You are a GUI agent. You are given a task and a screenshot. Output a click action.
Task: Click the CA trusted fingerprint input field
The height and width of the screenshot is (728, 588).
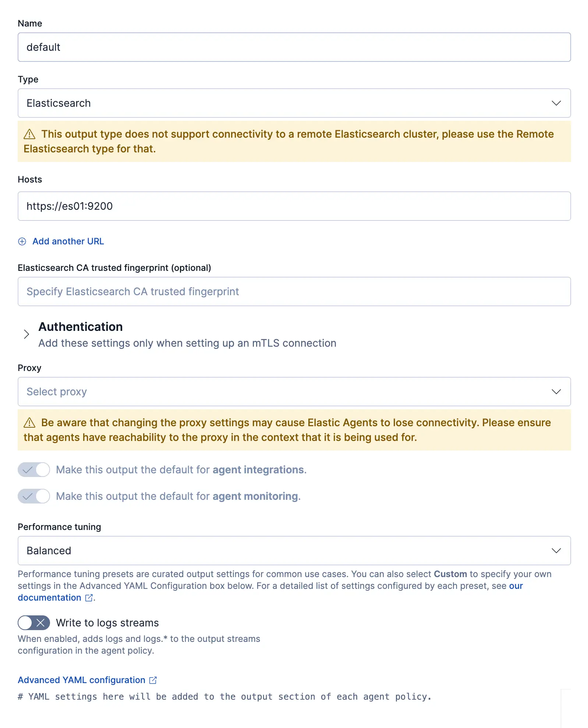coord(294,291)
